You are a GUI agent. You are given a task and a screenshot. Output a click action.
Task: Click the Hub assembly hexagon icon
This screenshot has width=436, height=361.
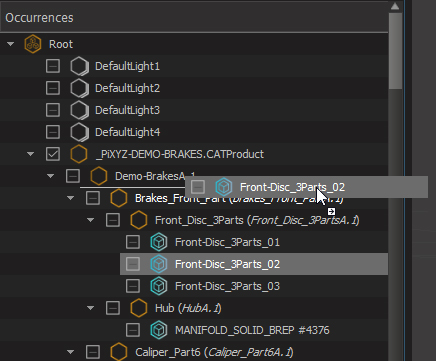[139, 308]
